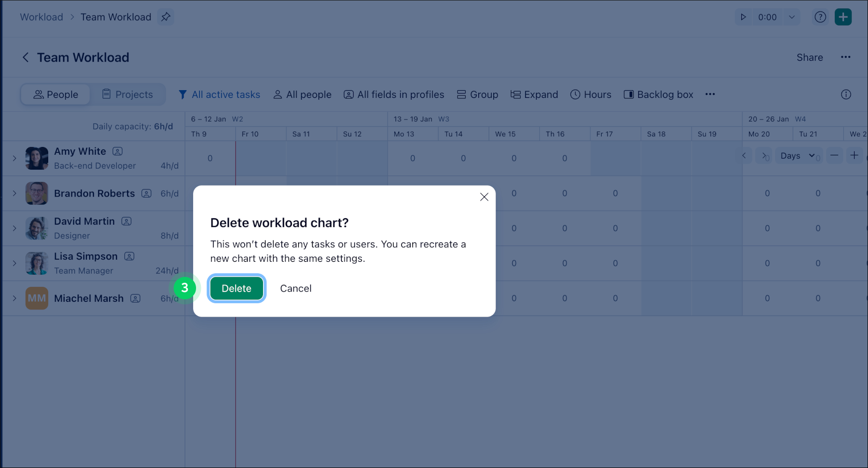Start the timer play button
The image size is (868, 468).
[743, 17]
